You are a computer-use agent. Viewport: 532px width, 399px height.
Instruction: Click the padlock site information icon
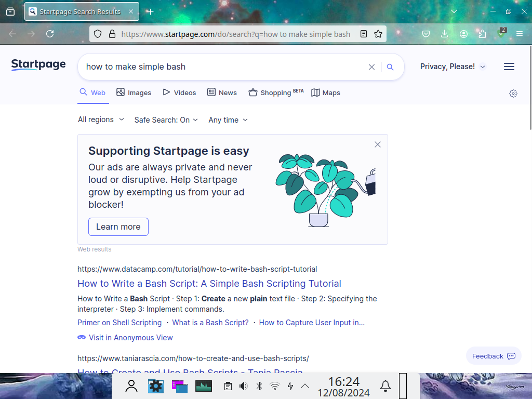tap(112, 34)
